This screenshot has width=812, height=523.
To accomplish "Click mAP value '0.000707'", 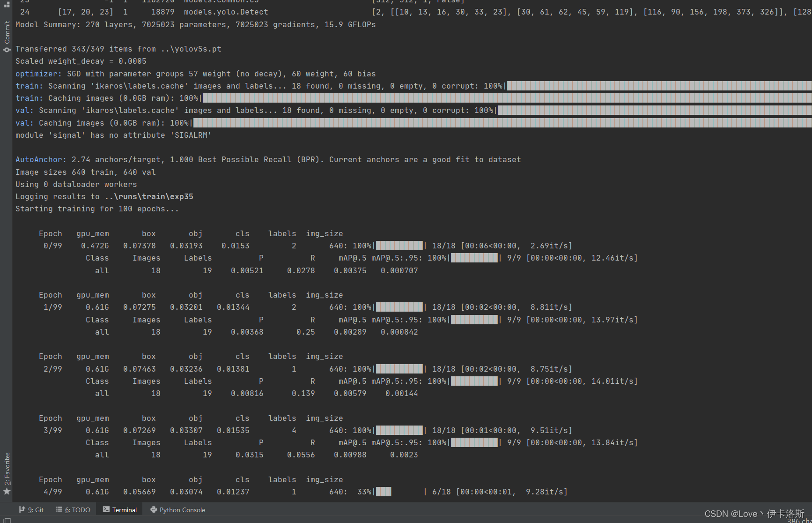I will pyautogui.click(x=399, y=270).
